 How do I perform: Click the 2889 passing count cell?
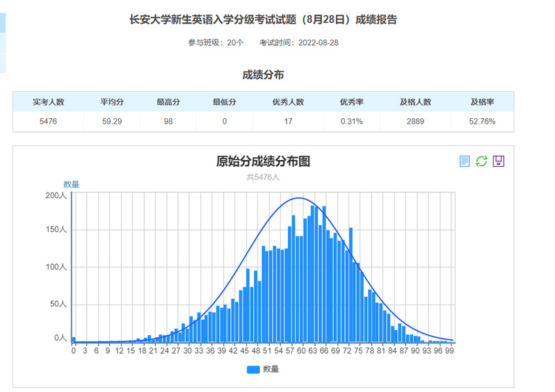pos(415,122)
